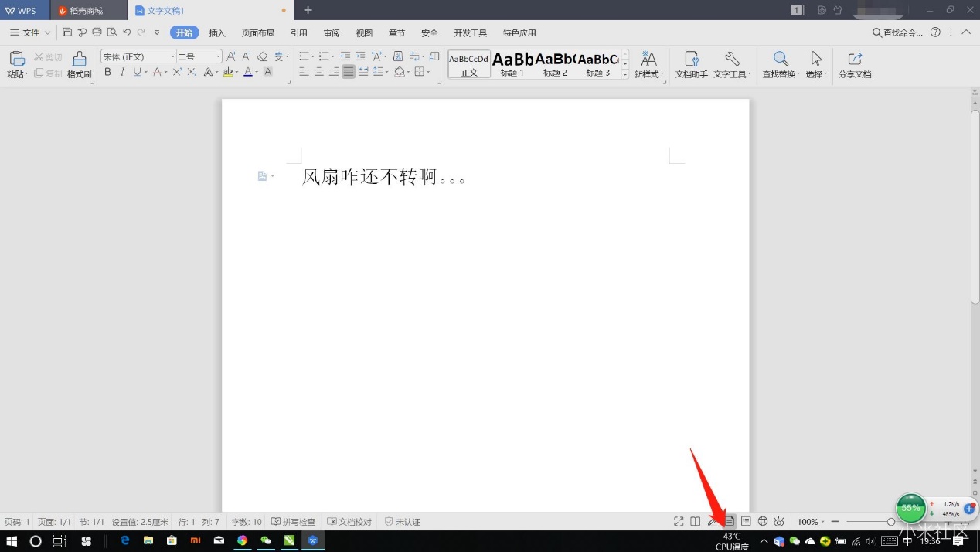Expand the styles gallery arrow

tap(625, 74)
